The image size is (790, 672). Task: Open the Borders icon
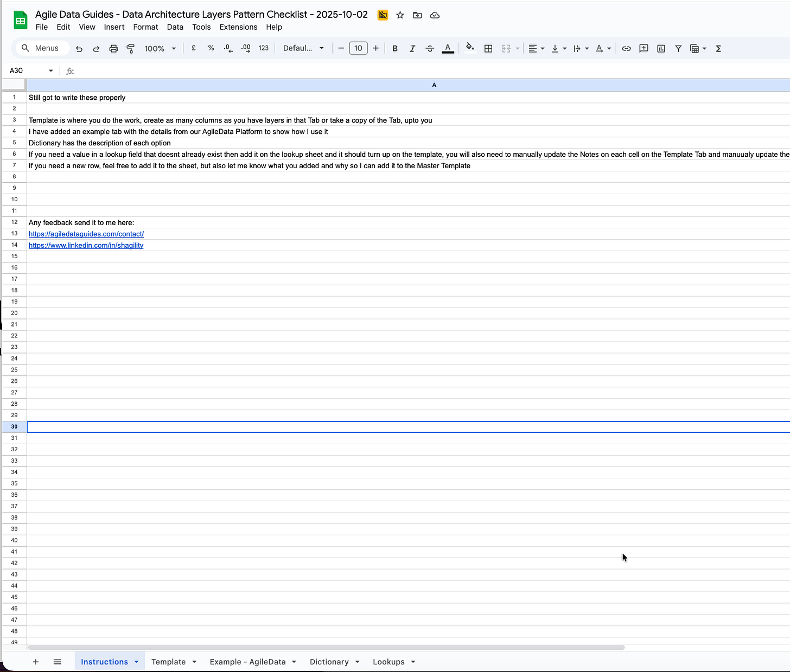tap(488, 49)
